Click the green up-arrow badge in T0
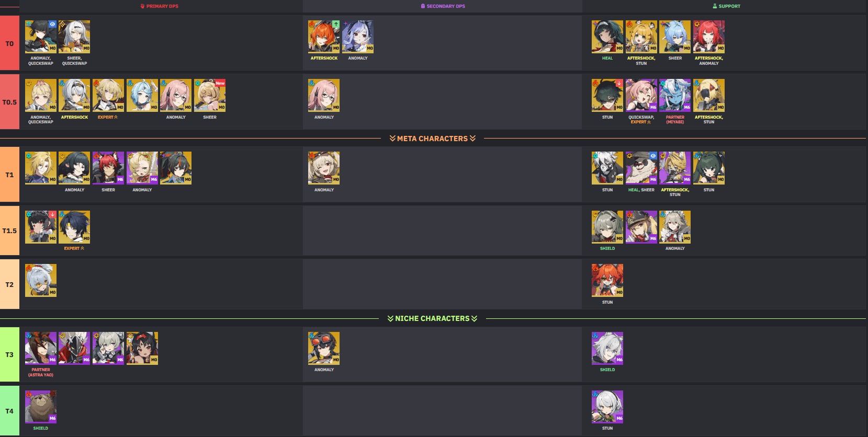The width and height of the screenshot is (868, 437). click(x=335, y=24)
